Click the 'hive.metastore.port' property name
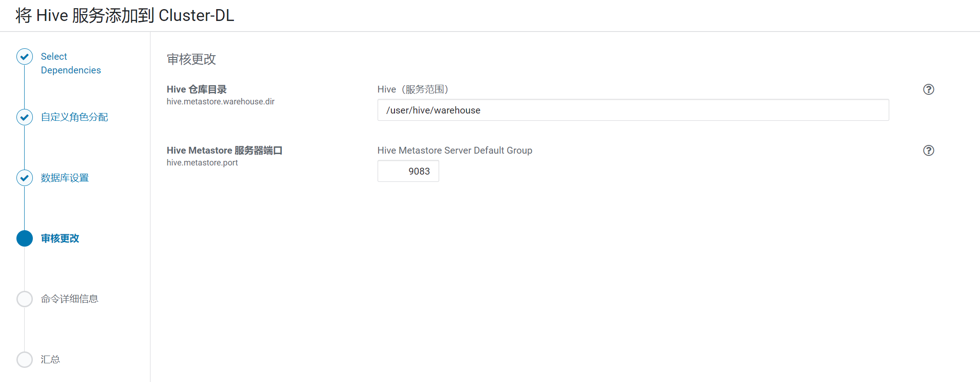This screenshot has height=382, width=980. pos(202,163)
